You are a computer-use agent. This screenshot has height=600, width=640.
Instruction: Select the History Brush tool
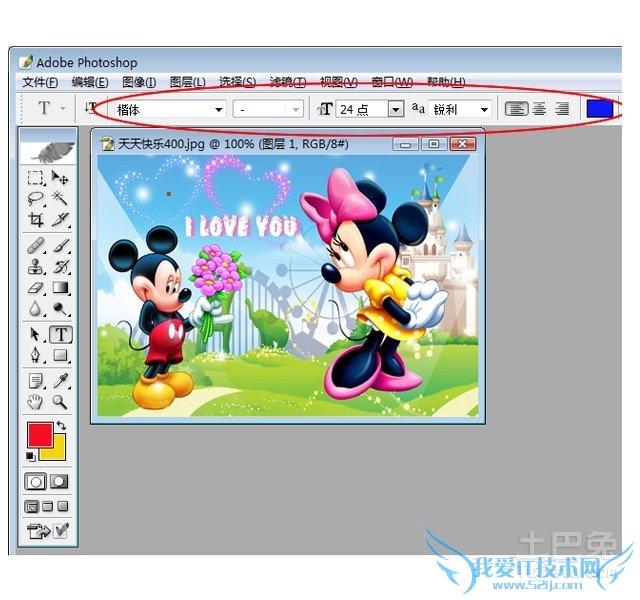60,267
